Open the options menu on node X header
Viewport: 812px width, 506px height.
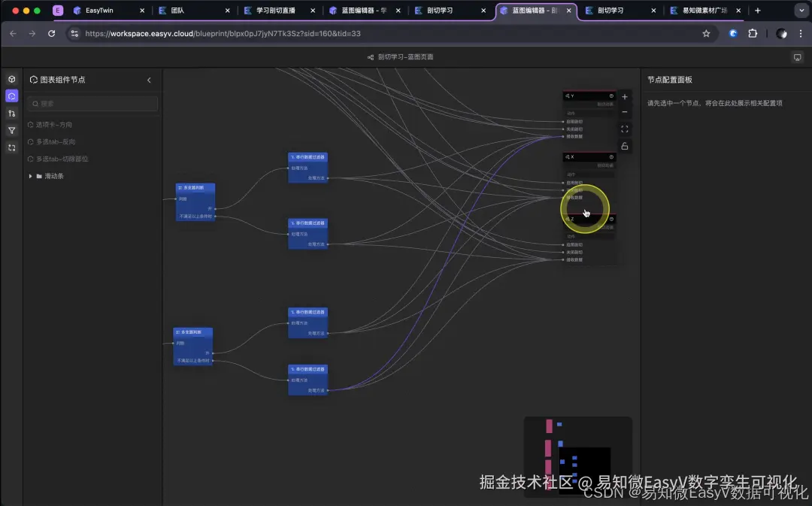[x=611, y=157]
